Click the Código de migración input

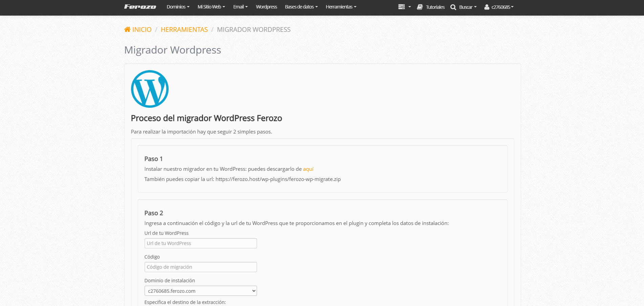[200, 267]
